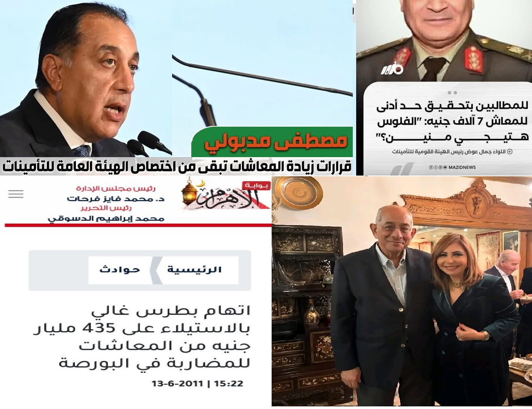This screenshot has width=532, height=409.
Task: Click the article timestamp 13-6-2011 | 15:22
Action: (197, 384)
